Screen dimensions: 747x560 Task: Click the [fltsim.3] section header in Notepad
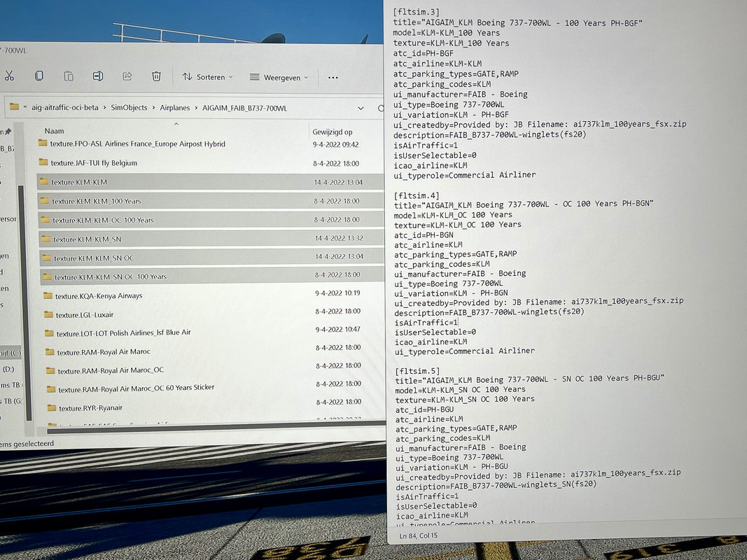coord(416,12)
